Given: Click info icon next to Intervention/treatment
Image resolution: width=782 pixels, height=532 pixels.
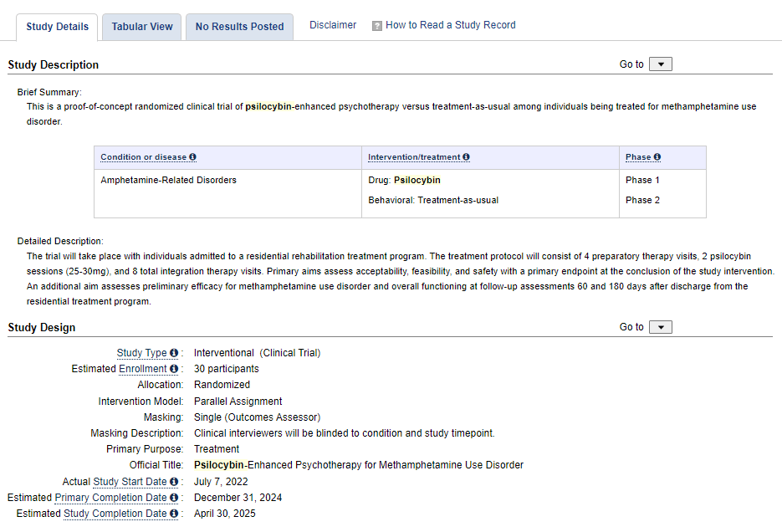Looking at the screenshot, I should click(x=466, y=157).
